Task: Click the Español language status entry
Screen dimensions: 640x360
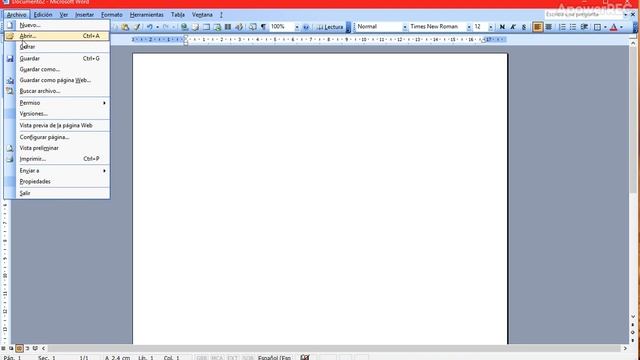Action: pos(274,358)
